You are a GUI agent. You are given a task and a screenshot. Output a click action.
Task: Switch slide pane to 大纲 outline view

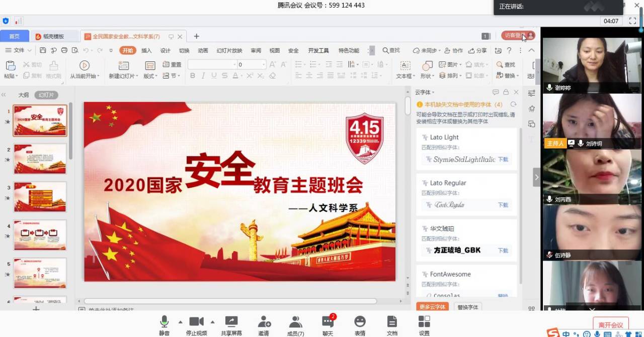(x=24, y=95)
